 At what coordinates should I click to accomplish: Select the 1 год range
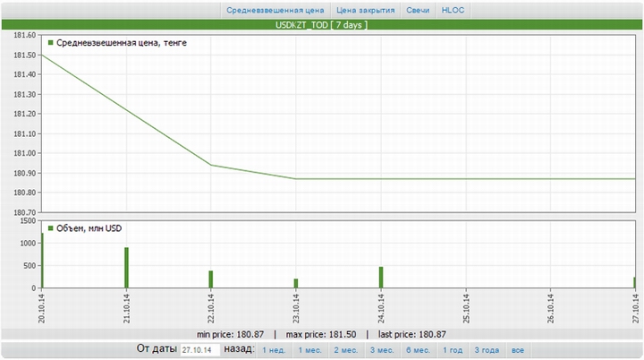click(x=453, y=350)
